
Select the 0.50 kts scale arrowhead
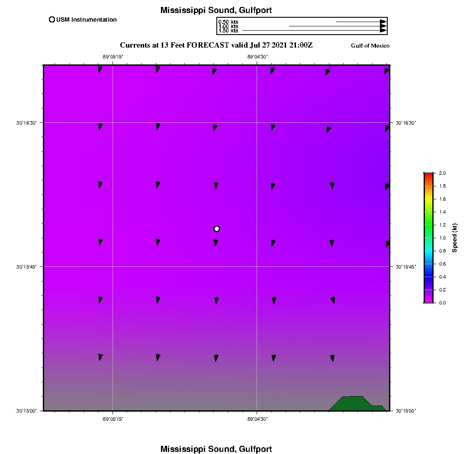pyautogui.click(x=383, y=22)
